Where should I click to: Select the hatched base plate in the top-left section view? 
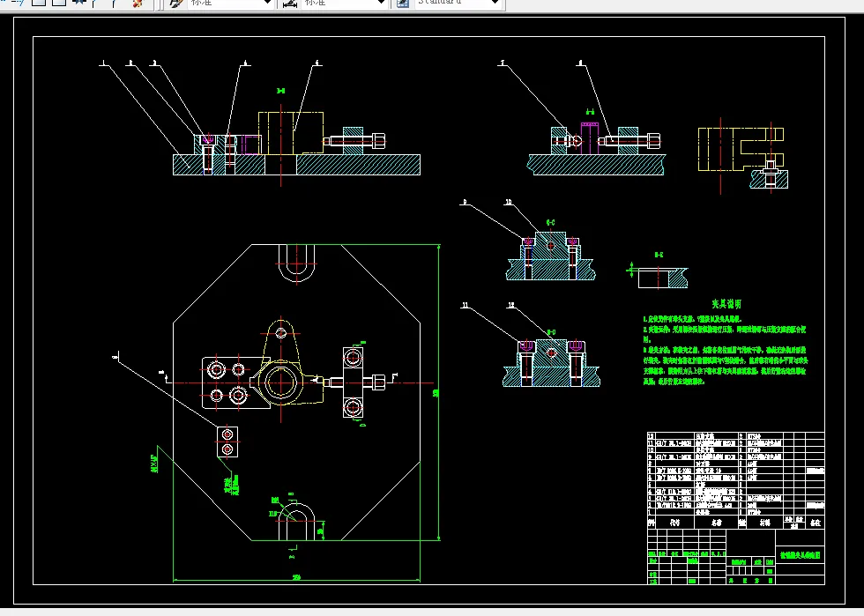(296, 165)
